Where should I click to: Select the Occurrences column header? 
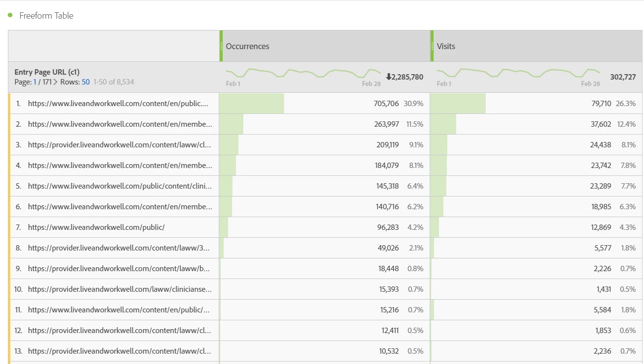coord(324,46)
